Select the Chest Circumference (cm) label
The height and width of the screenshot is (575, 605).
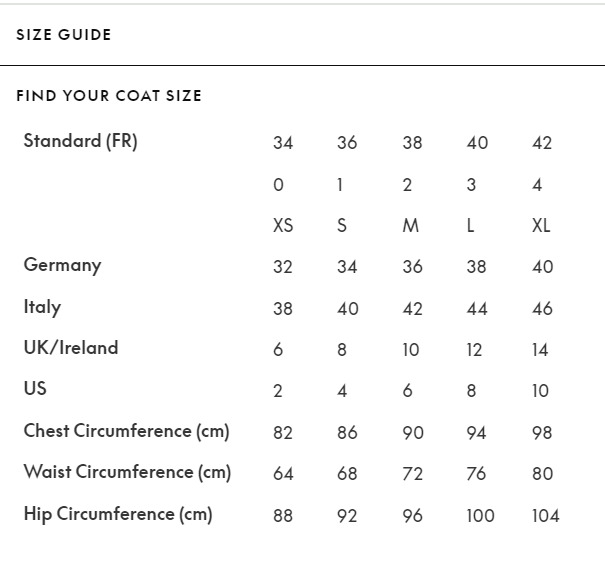click(127, 431)
